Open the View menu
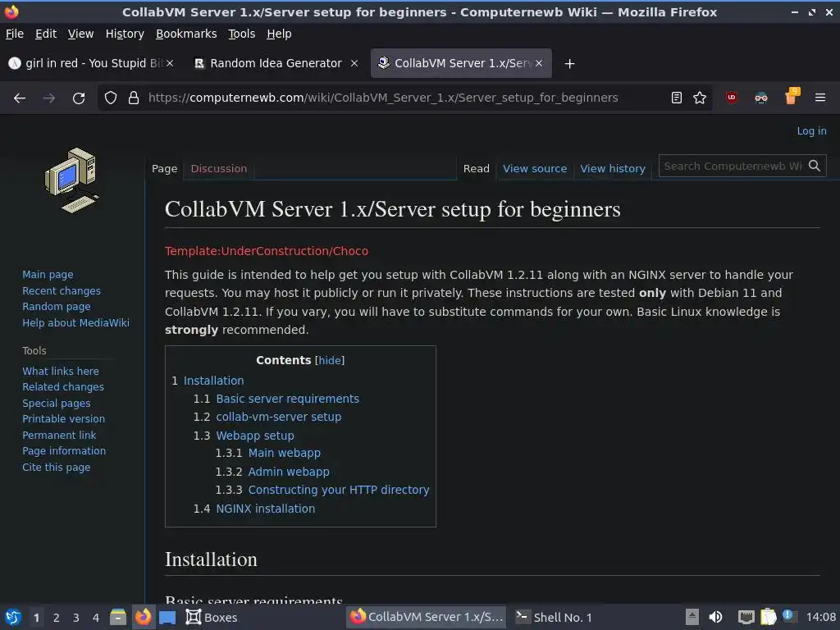The height and width of the screenshot is (630, 840). click(81, 34)
